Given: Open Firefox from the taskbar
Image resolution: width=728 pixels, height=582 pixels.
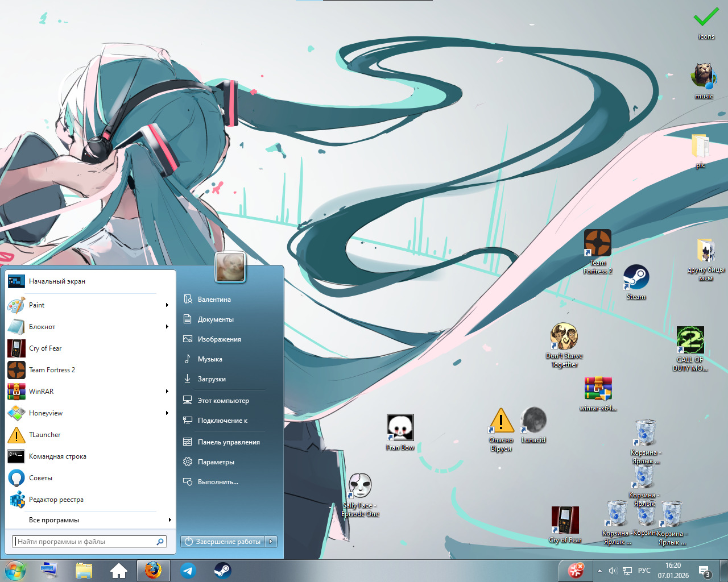Looking at the screenshot, I should pyautogui.click(x=153, y=571).
